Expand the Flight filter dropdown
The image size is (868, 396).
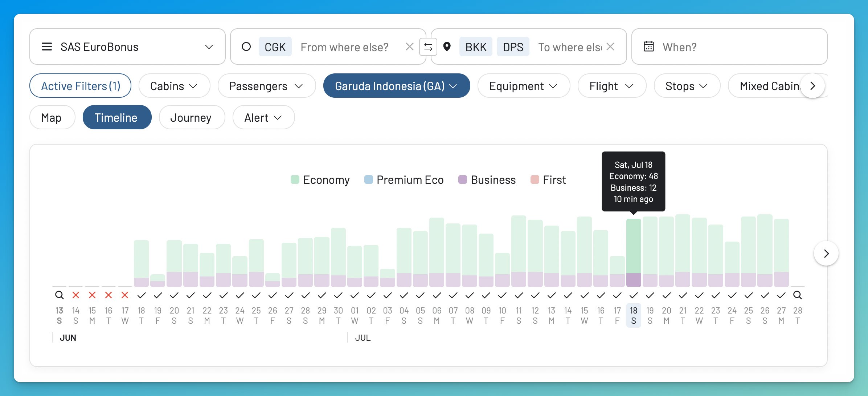pos(612,86)
